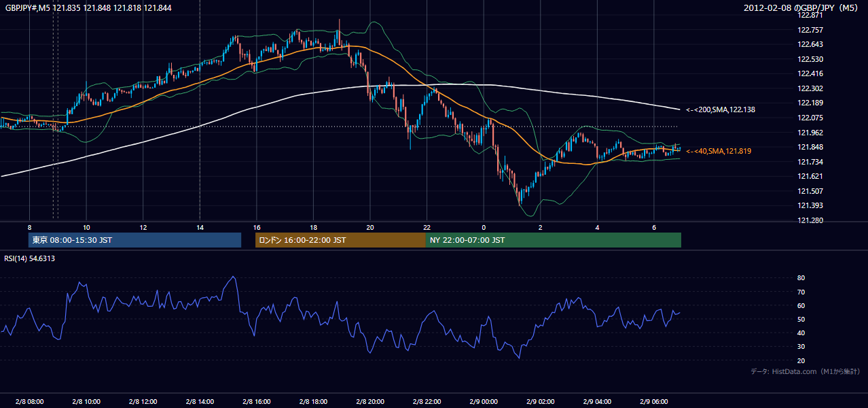The image size is (868, 408).
Task: Click hour label 18 under the price chart
Action: (313, 227)
